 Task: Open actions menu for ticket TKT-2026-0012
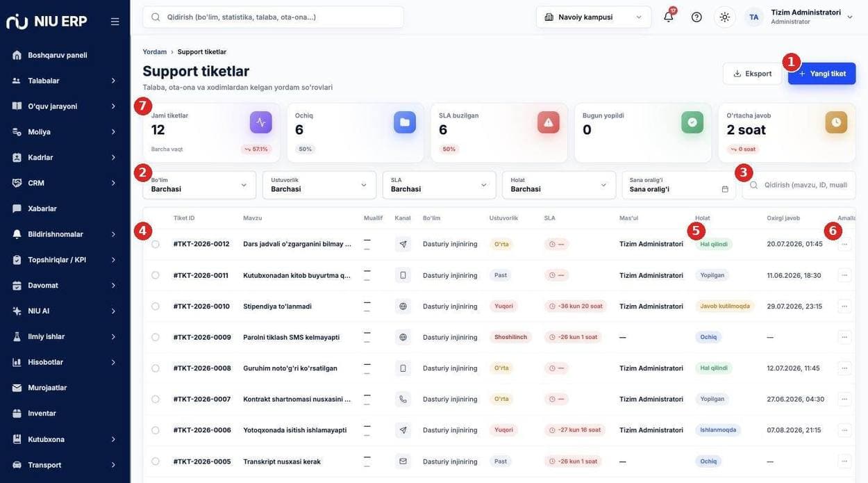[x=844, y=244]
